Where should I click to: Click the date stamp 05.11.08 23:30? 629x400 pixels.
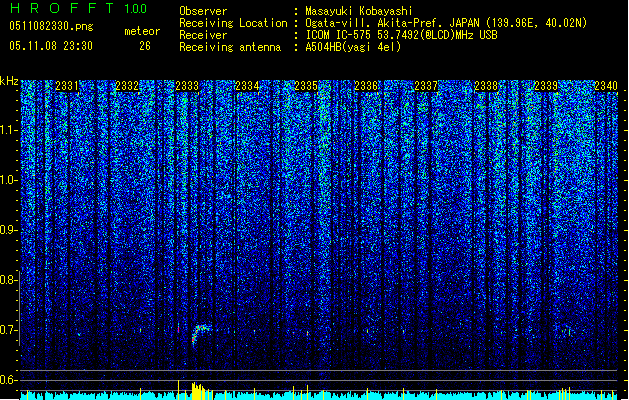point(51,46)
